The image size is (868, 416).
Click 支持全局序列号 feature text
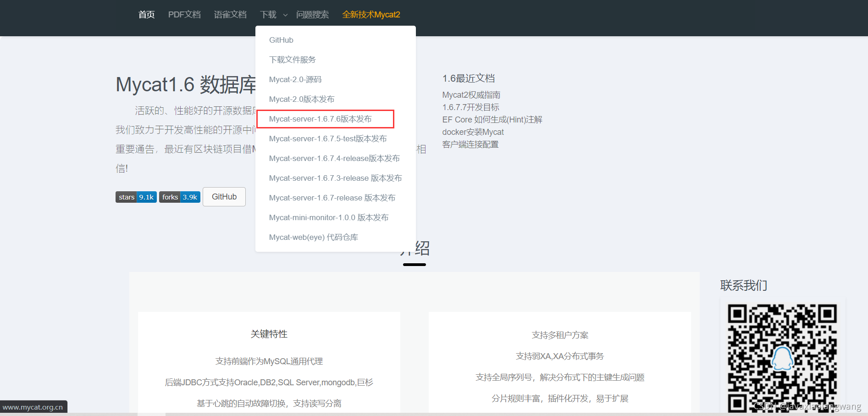[x=560, y=377]
